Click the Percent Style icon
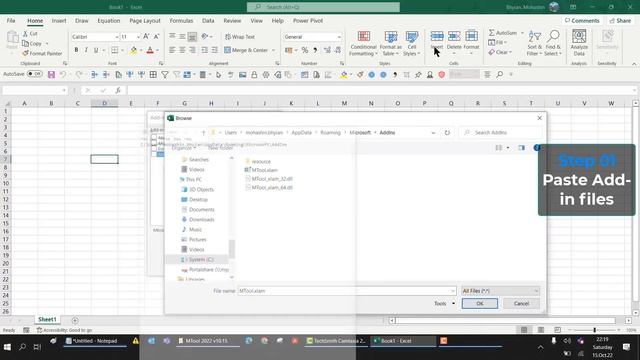This screenshot has width=640, height=360. [304, 50]
